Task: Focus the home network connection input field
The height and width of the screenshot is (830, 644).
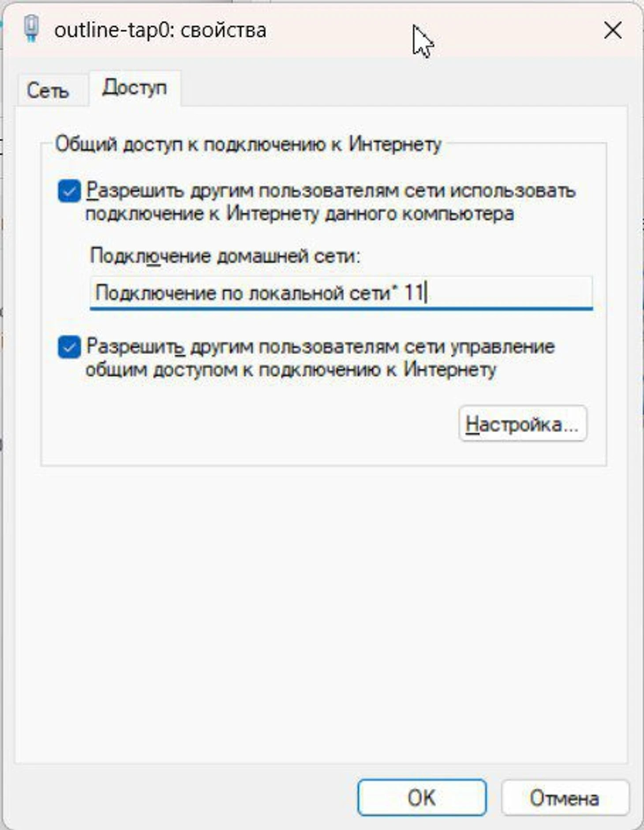Action: pyautogui.click(x=341, y=293)
